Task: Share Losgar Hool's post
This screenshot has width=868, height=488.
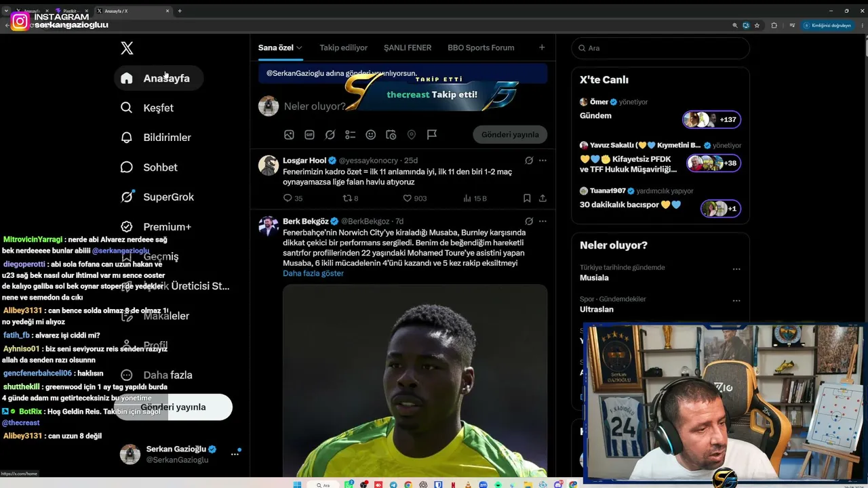Action: 542,199
